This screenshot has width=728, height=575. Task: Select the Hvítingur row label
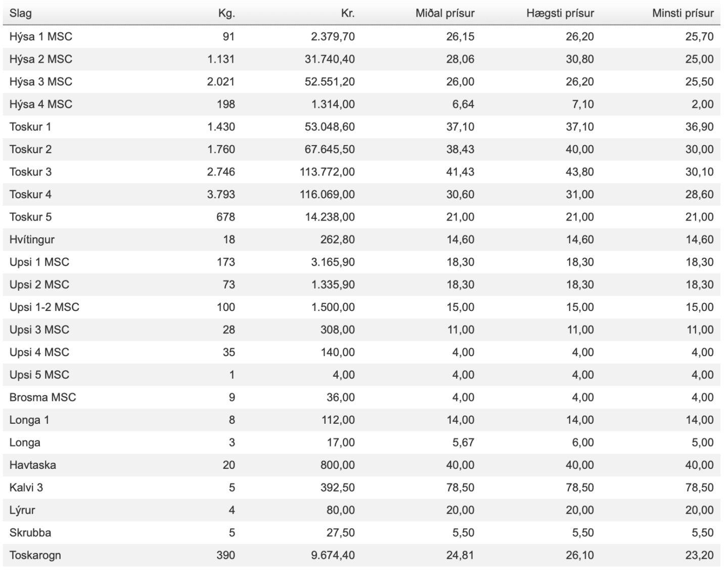(x=32, y=240)
